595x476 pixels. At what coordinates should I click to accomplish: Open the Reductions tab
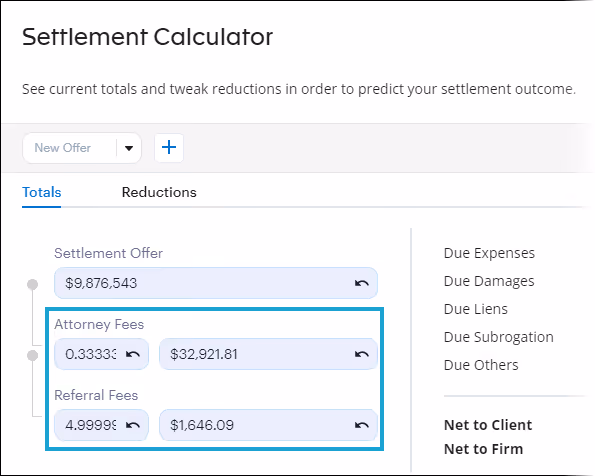click(159, 192)
